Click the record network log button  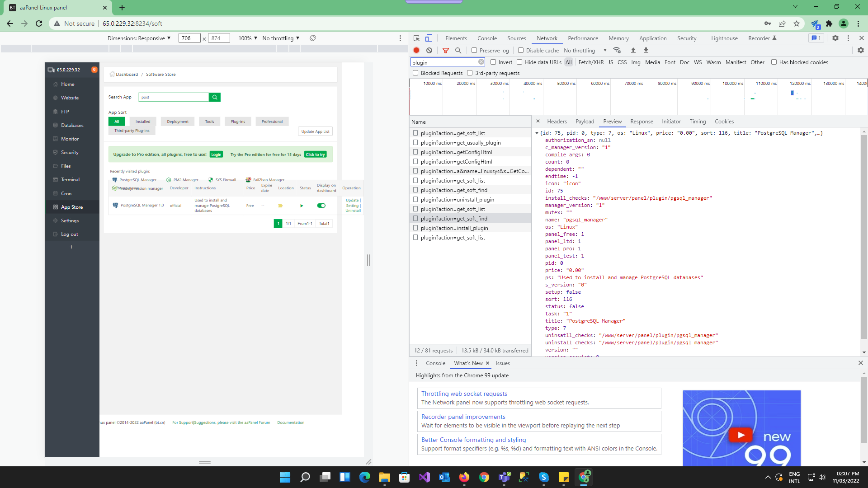[x=416, y=50]
